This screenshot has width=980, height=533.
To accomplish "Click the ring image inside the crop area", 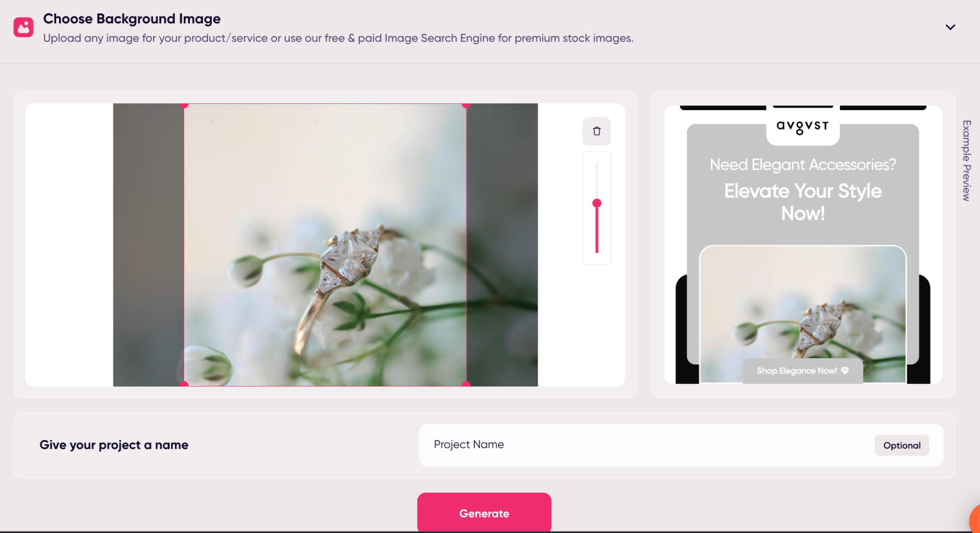I will 325,245.
